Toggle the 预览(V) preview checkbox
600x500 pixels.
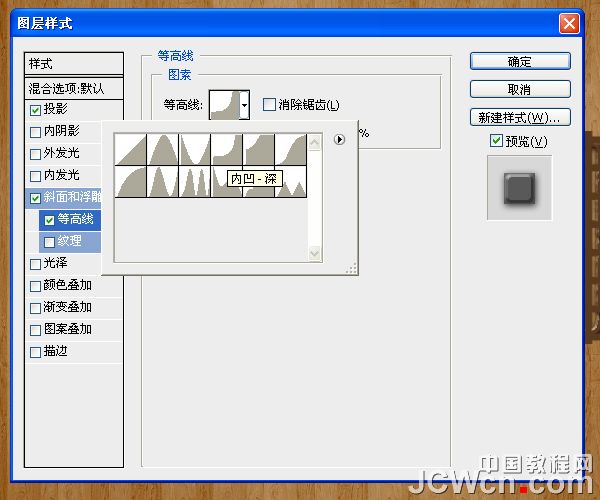(496, 141)
